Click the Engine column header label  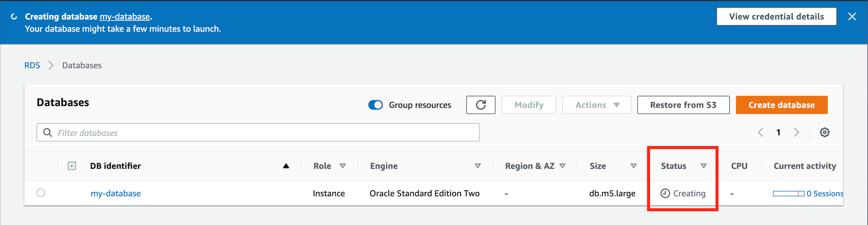click(384, 166)
